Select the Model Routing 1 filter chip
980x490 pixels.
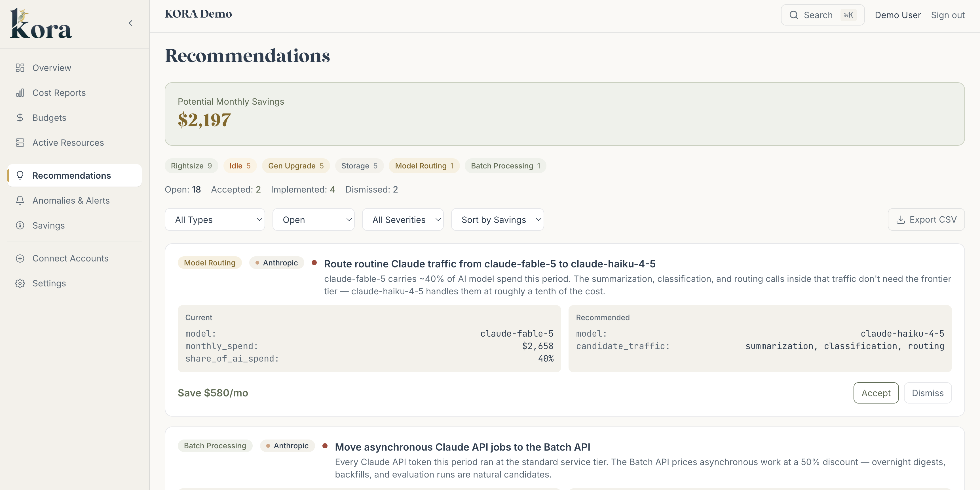(424, 166)
